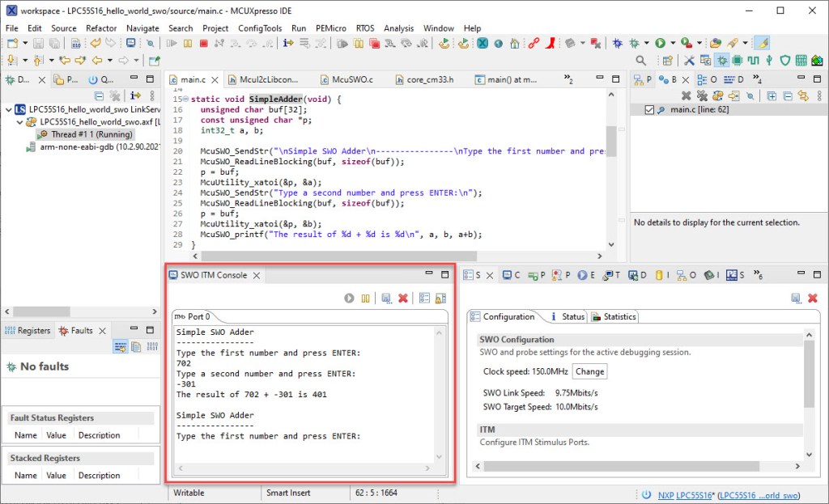
Task: Click the NXP link in status bar
Action: pos(665,494)
